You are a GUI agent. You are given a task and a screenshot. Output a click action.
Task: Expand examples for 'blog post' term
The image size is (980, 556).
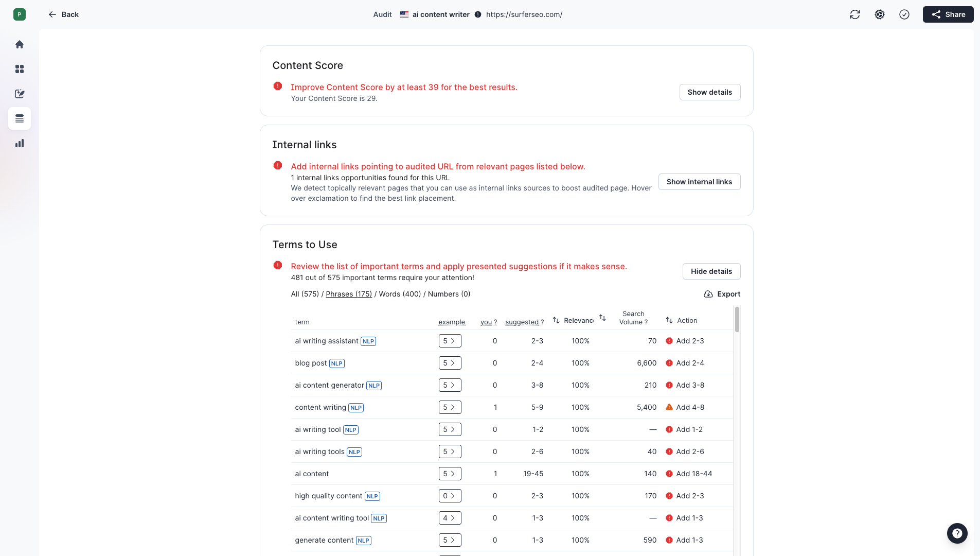coord(450,363)
